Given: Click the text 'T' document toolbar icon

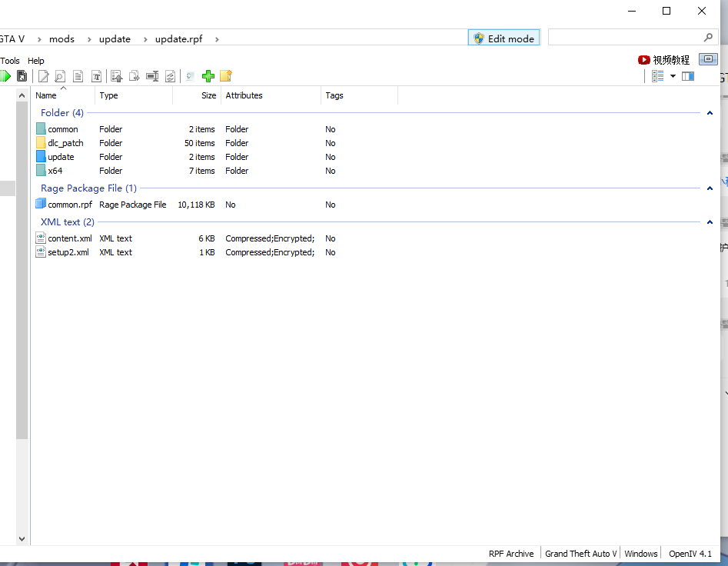Looking at the screenshot, I should tap(96, 76).
